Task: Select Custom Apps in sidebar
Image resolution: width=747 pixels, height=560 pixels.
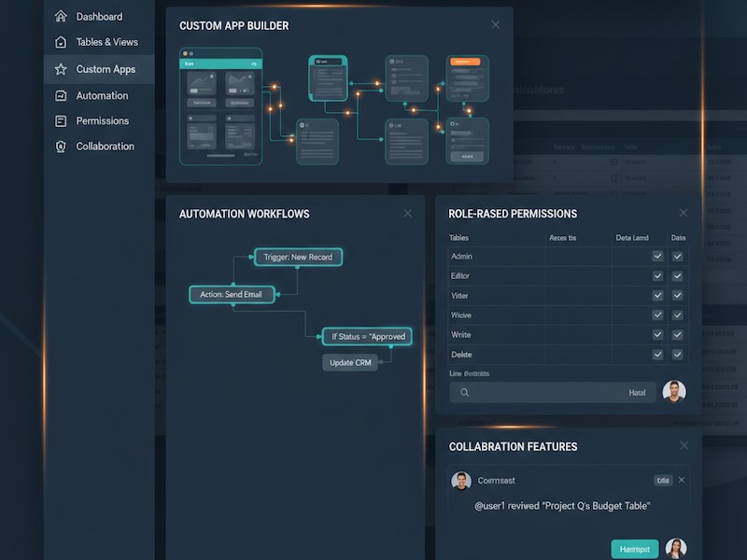Action: 99,69
